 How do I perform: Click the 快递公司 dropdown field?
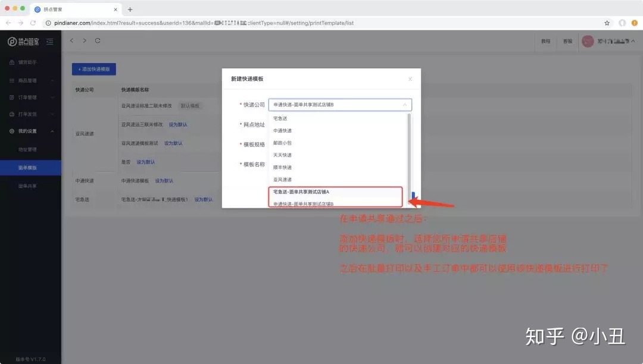point(340,105)
